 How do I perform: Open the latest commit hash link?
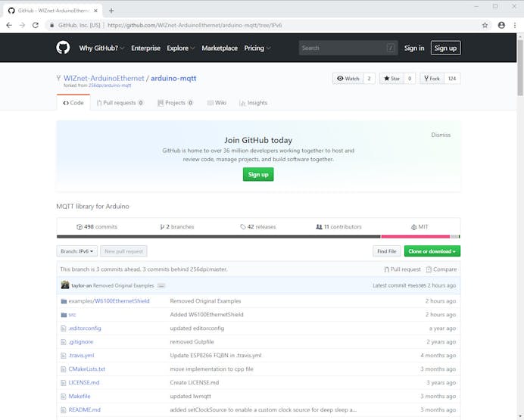[x=416, y=285]
